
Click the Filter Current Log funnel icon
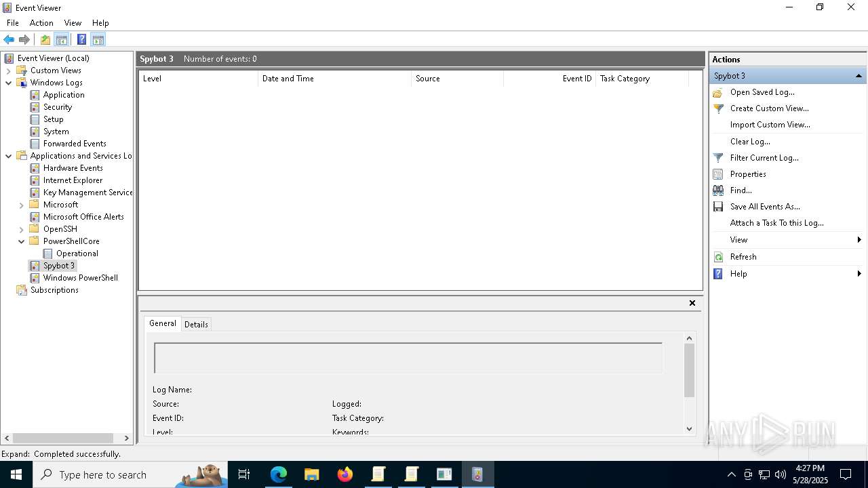pyautogui.click(x=718, y=158)
